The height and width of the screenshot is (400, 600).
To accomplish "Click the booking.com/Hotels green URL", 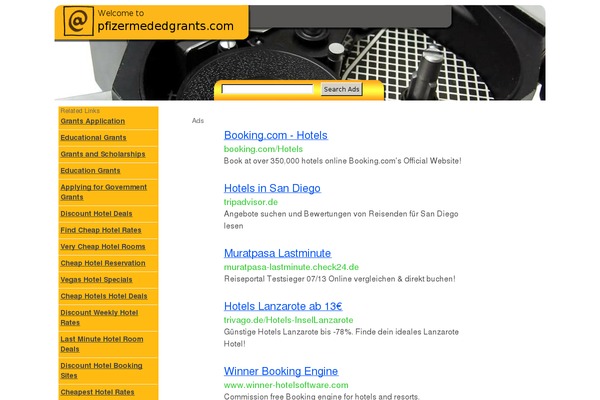I will [x=263, y=149].
